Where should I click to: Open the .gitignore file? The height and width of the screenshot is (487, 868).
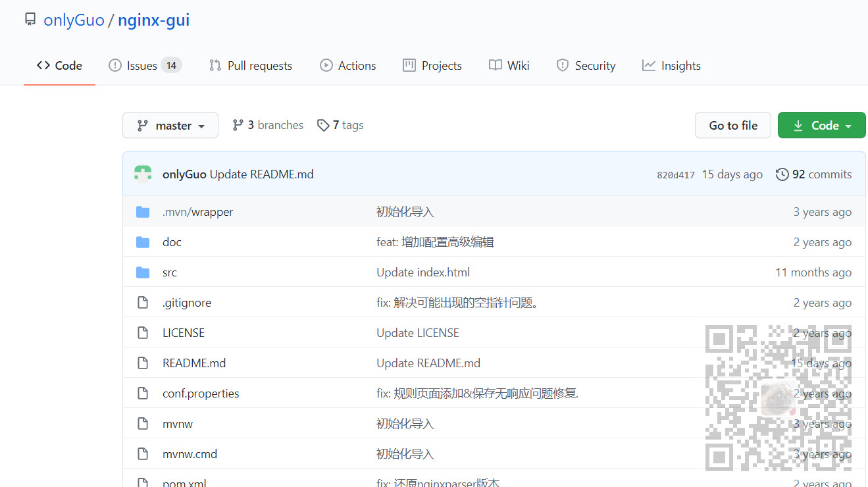(x=187, y=303)
